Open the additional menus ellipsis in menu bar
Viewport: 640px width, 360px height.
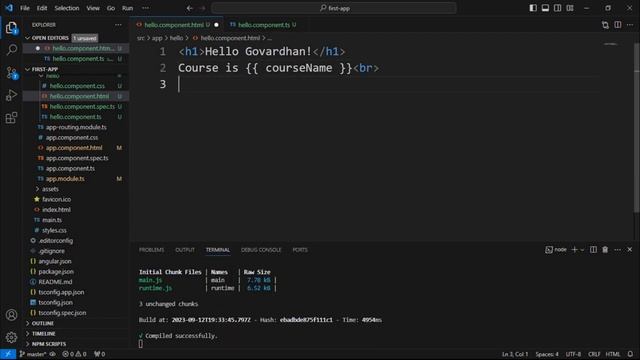point(145,8)
